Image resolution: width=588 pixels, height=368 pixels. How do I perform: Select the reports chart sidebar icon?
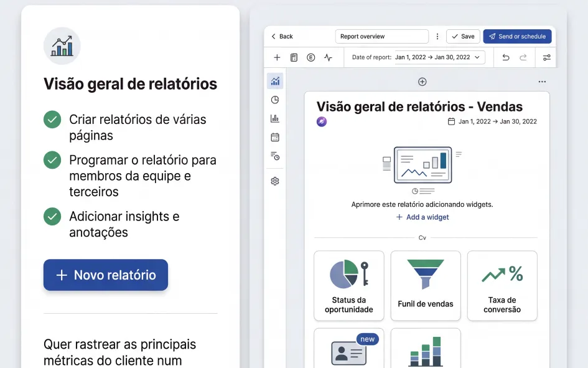pos(275,81)
